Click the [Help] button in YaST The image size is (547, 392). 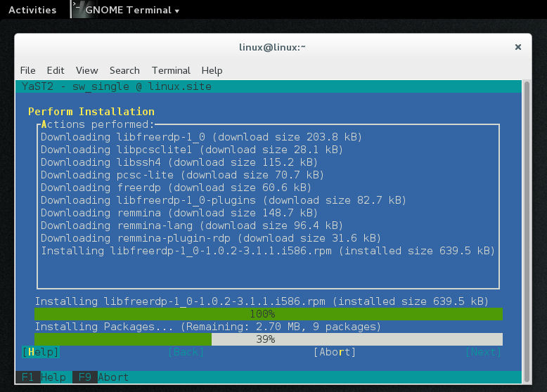pos(41,352)
